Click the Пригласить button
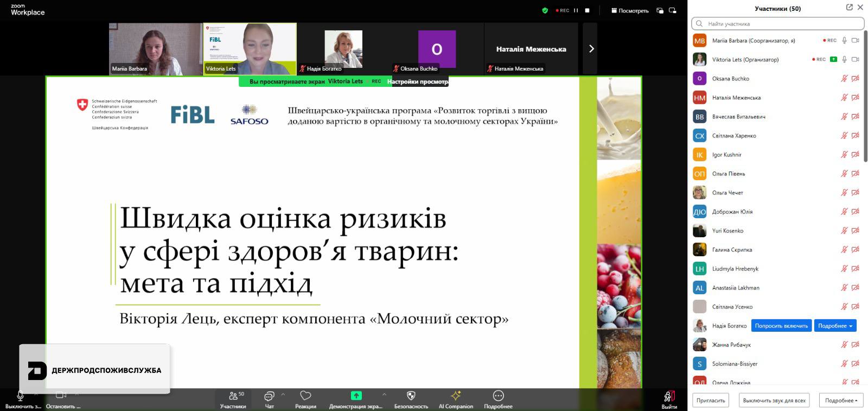Image resolution: width=868 pixels, height=411 pixels. tap(711, 401)
